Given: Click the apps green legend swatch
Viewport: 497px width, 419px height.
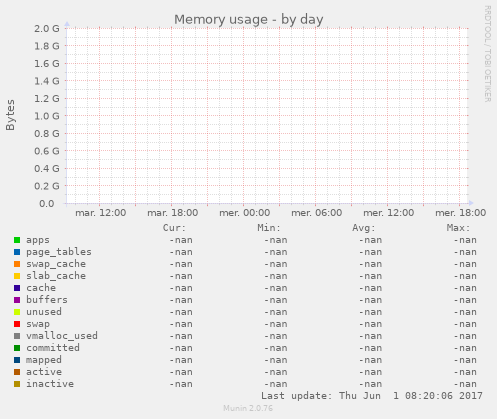Looking at the screenshot, I should (x=17, y=240).
